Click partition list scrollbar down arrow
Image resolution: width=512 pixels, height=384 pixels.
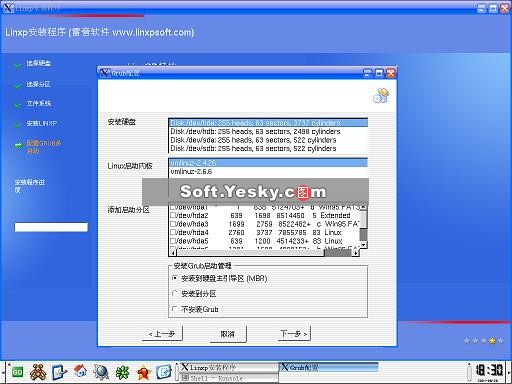point(364,245)
